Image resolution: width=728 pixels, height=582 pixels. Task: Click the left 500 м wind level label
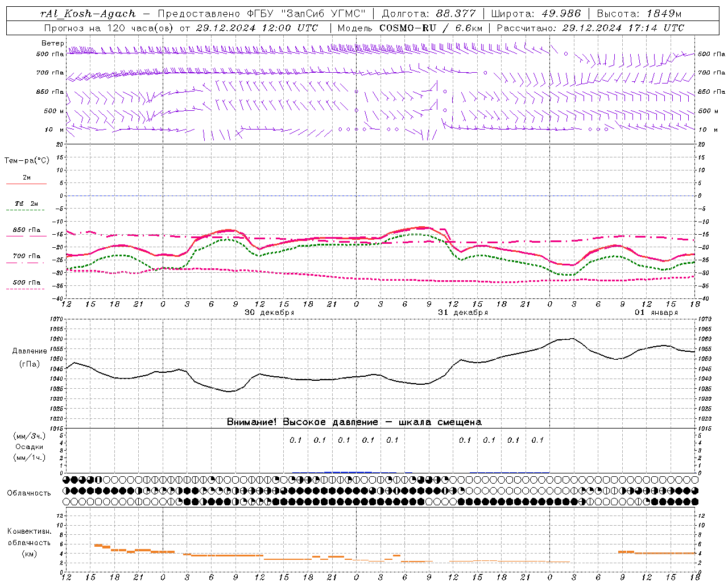[54, 111]
